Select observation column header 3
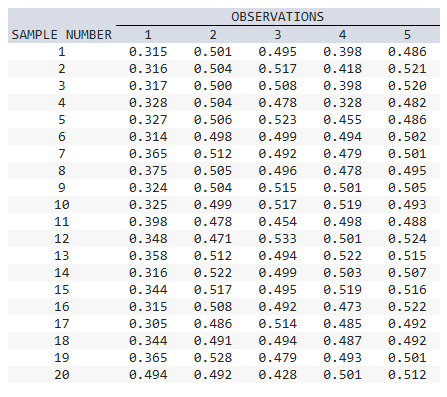 point(277,35)
